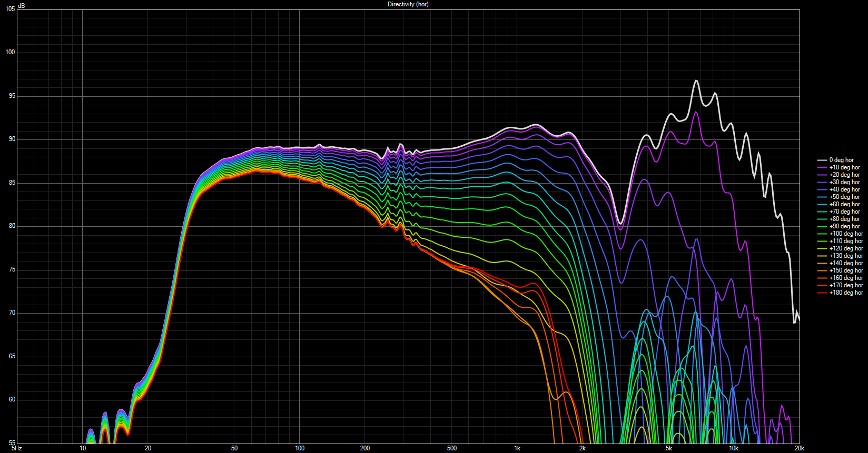Click the 1k label on the frequency axis
Image resolution: width=868 pixels, height=453 pixels.
(517, 448)
